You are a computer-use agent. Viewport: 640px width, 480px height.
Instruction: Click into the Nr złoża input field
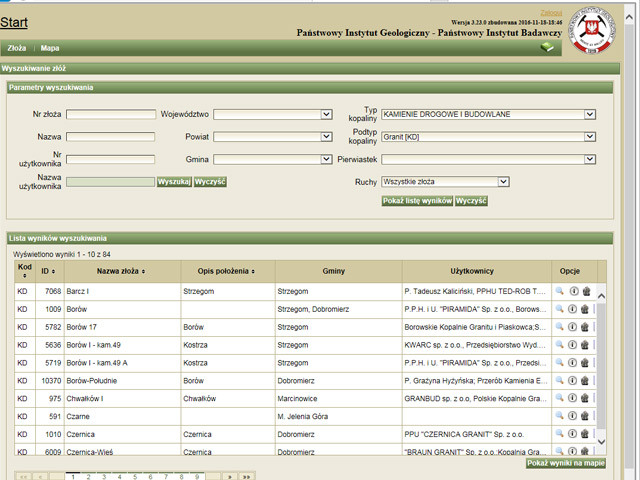110,114
